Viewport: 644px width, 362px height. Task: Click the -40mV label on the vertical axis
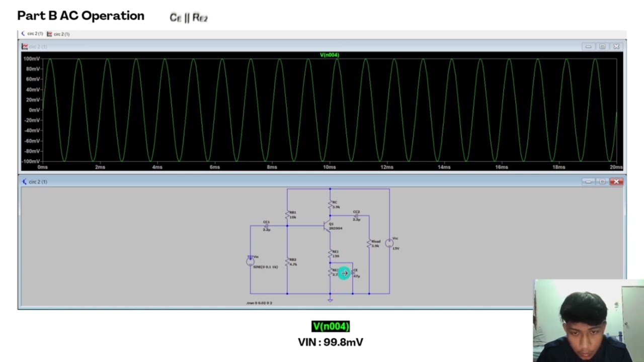pos(32,131)
